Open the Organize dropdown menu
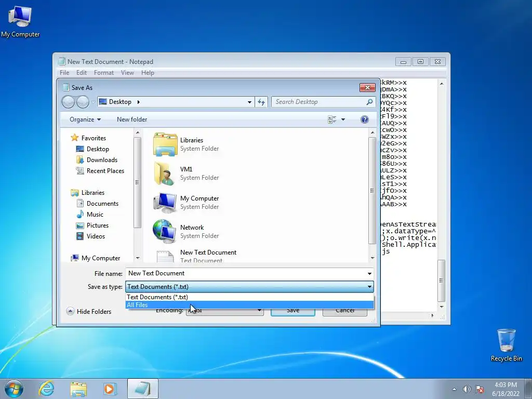 pos(85,119)
